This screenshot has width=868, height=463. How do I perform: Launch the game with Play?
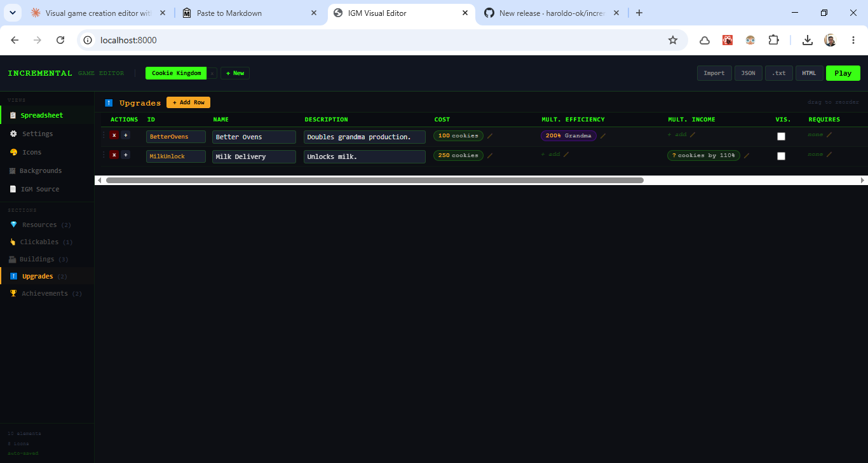tap(843, 73)
